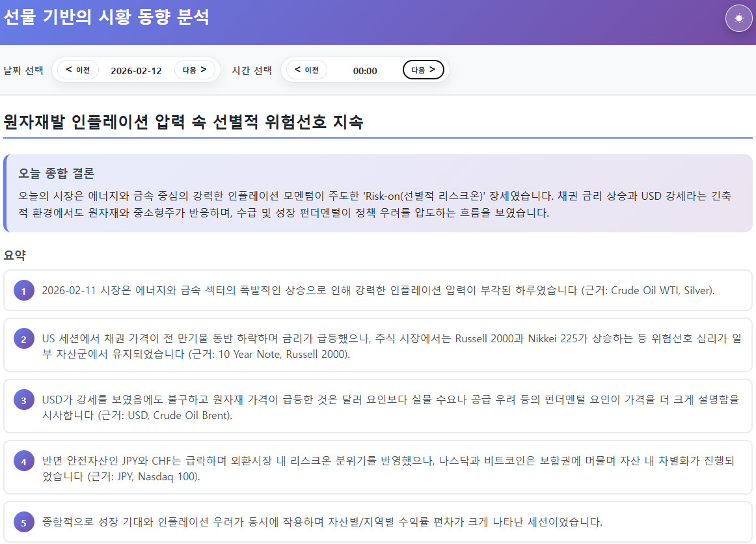Screen dimensions: 756x544
Task: Advance date with the 다음 button
Action: coord(195,70)
